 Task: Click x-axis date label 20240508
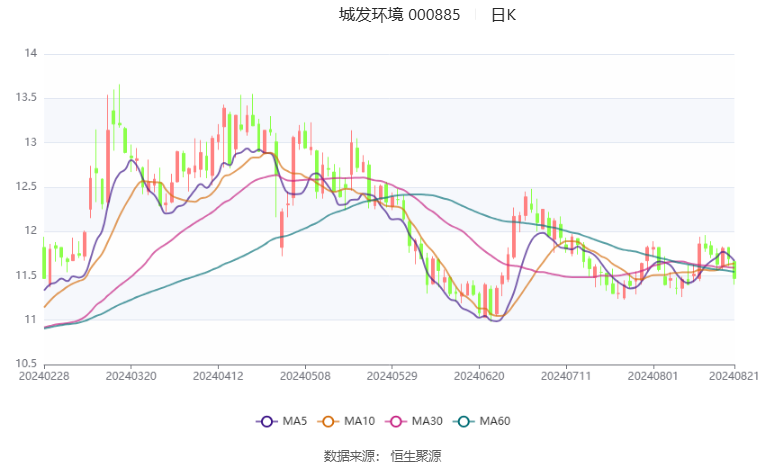click(x=305, y=376)
